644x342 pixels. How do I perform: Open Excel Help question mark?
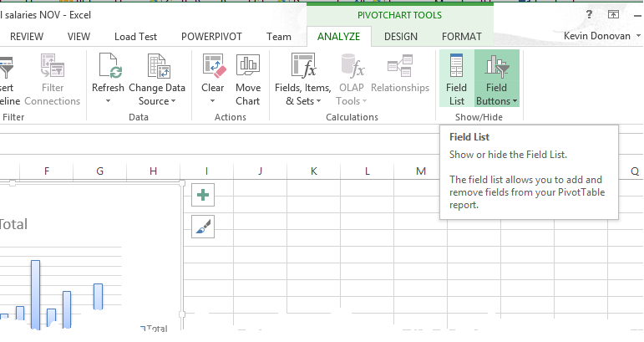point(589,14)
